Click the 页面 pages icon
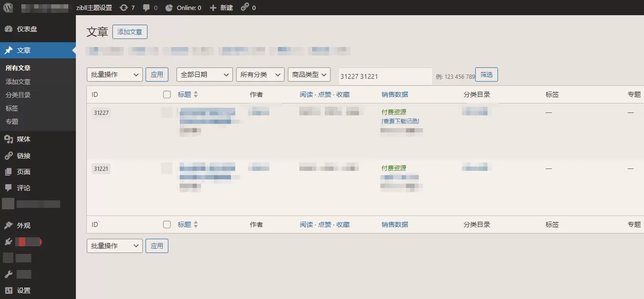 tap(9, 172)
